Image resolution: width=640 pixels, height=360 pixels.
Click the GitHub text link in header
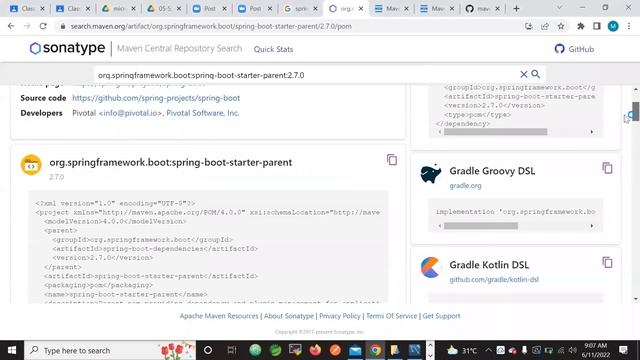581,49
